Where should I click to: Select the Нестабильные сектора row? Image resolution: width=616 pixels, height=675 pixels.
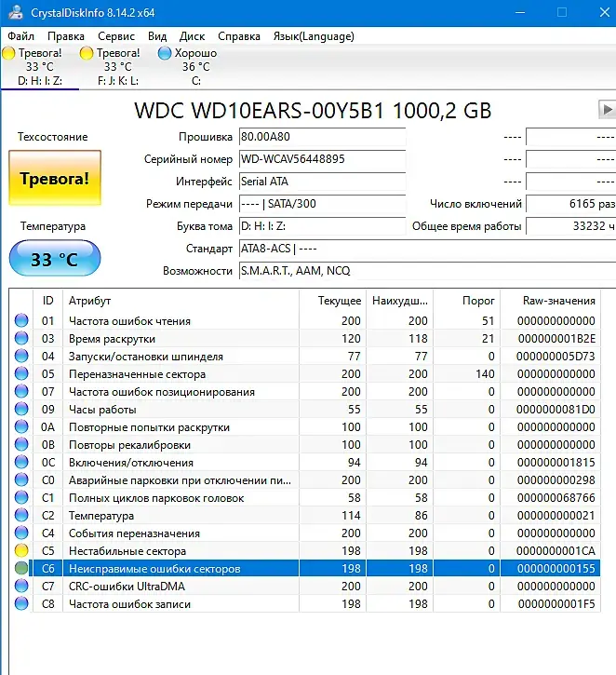305,550
